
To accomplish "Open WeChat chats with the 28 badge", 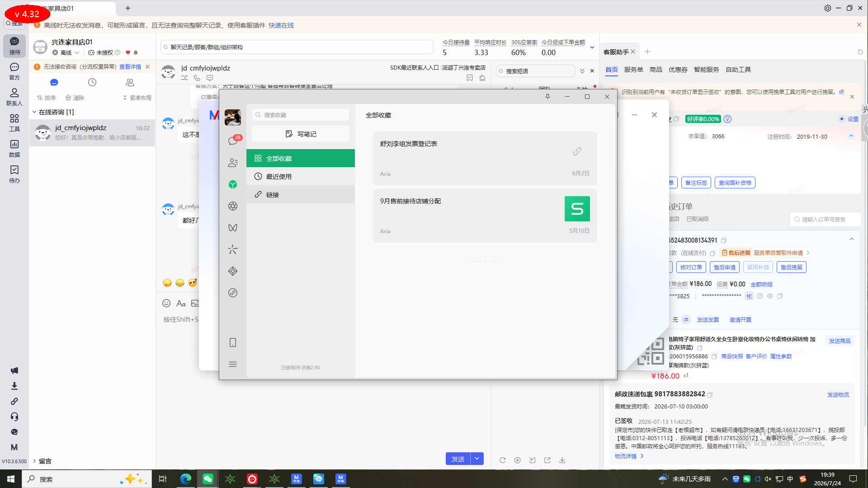I will pos(233,141).
